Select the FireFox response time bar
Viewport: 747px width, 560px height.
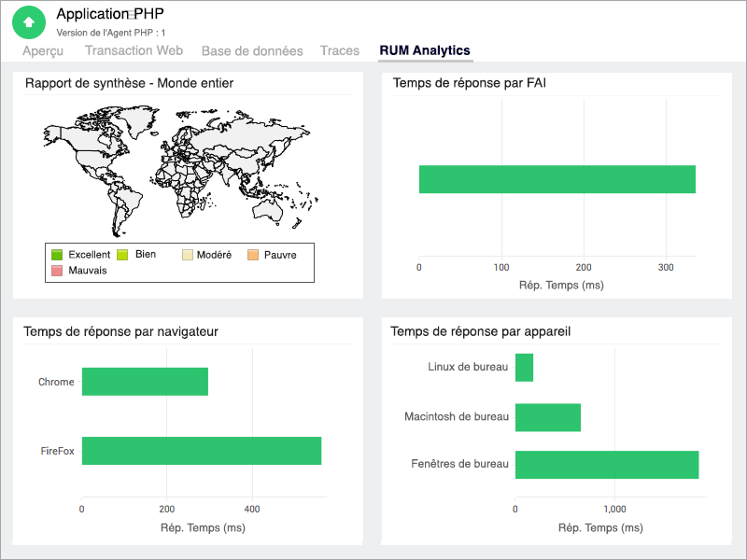[202, 451]
